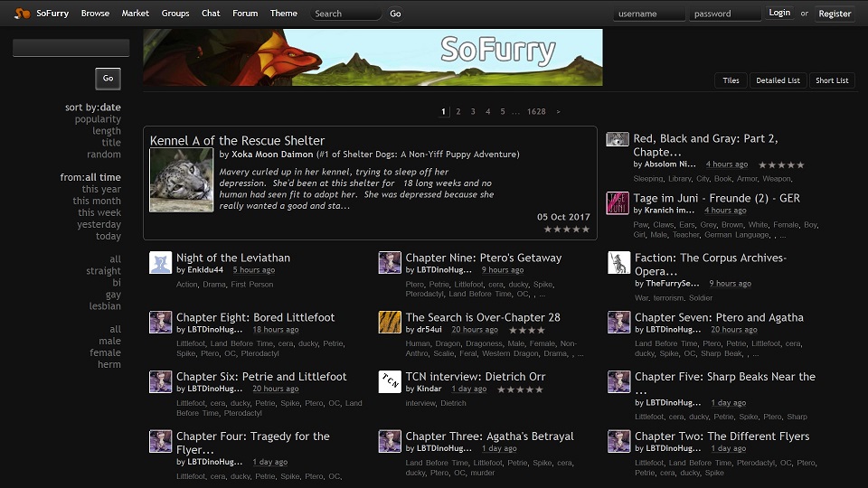Select the male gender filter
The height and width of the screenshot is (488, 868).
(x=109, y=341)
